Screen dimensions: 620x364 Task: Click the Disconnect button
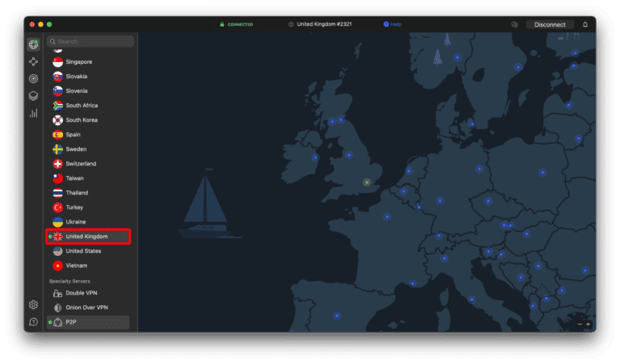(x=550, y=24)
